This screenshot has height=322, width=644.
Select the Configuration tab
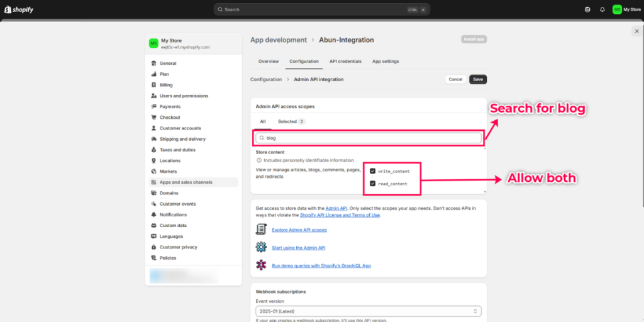[x=304, y=61]
